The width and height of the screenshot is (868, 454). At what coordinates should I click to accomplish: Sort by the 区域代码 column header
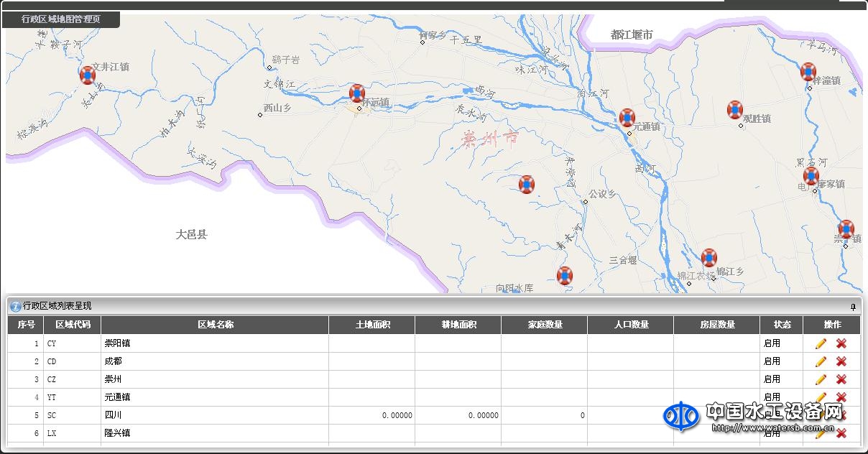point(73,325)
